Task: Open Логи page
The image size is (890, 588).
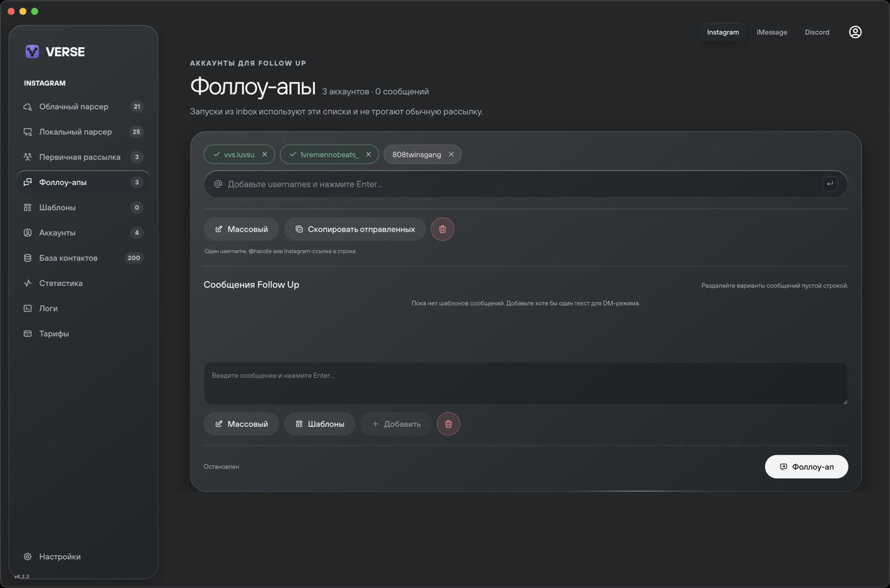Action: click(83, 309)
